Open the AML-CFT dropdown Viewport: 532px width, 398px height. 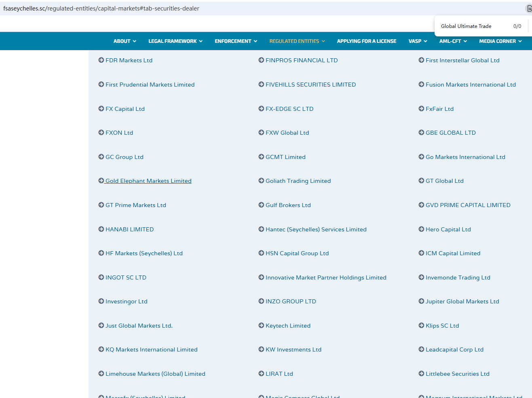[453, 41]
